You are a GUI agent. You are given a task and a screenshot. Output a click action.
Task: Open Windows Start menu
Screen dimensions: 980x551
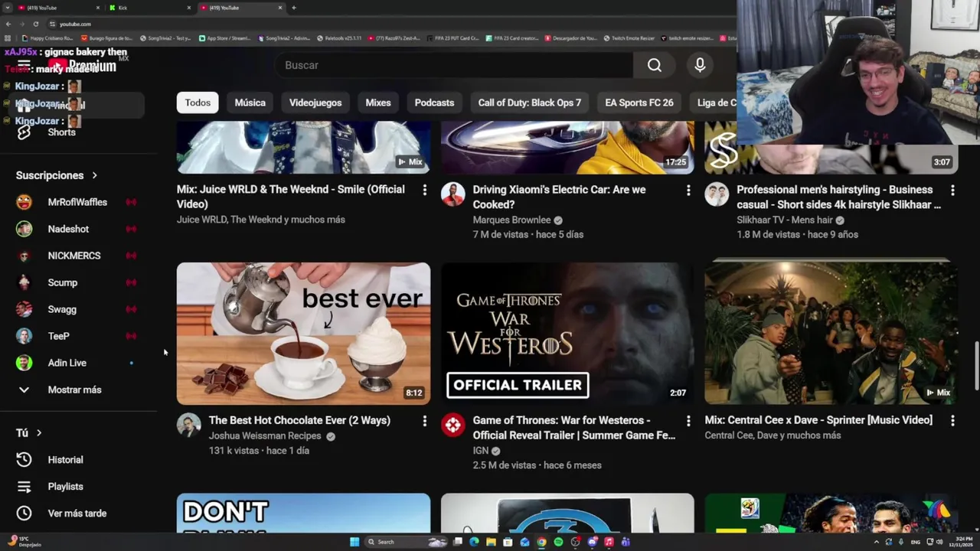pyautogui.click(x=354, y=542)
